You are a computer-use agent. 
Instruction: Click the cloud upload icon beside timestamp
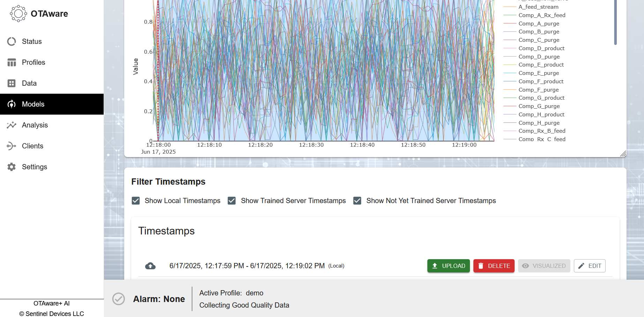click(150, 266)
